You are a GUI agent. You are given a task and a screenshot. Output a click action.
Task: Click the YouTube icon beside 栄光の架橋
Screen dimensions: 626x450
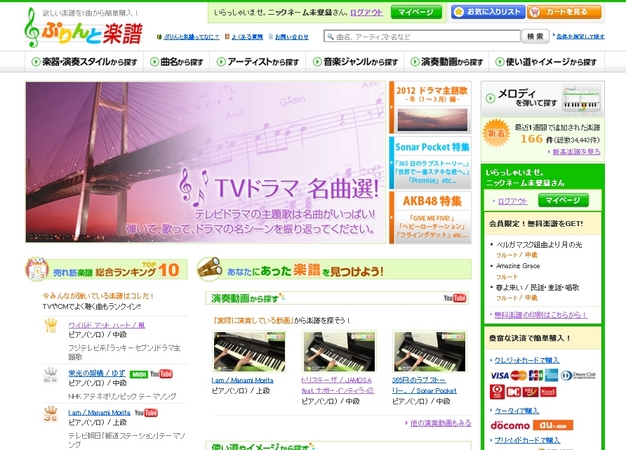click(160, 374)
